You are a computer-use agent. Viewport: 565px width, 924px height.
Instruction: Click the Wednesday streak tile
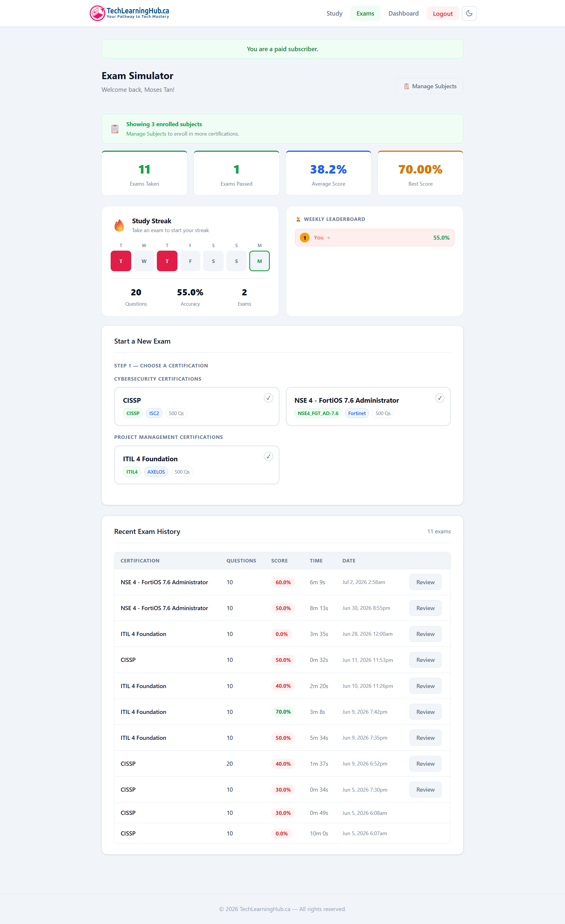(x=144, y=261)
